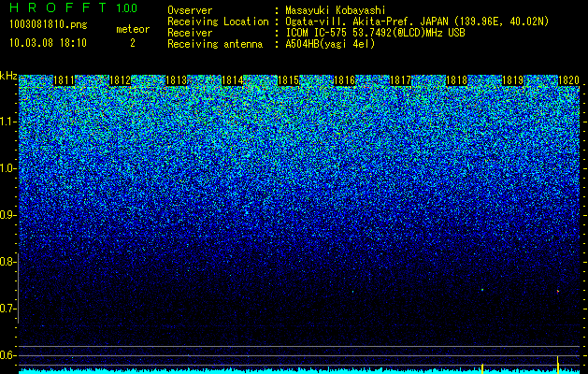Click the Receiving Location label
The image size is (588, 374).
click(218, 22)
